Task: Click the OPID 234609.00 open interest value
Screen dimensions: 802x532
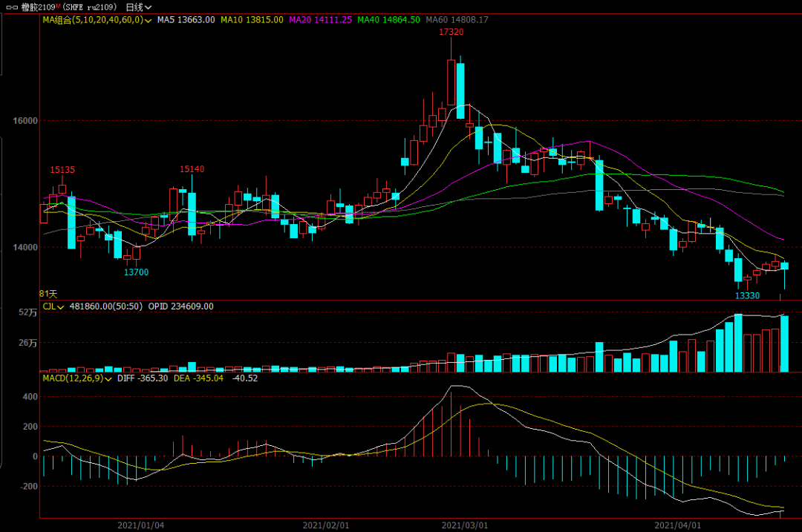Action: tap(180, 306)
